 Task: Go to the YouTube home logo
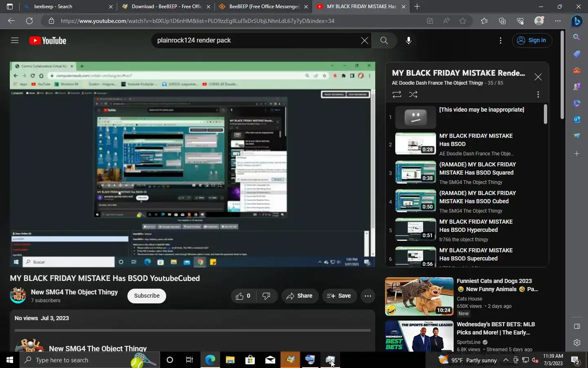coord(48,40)
